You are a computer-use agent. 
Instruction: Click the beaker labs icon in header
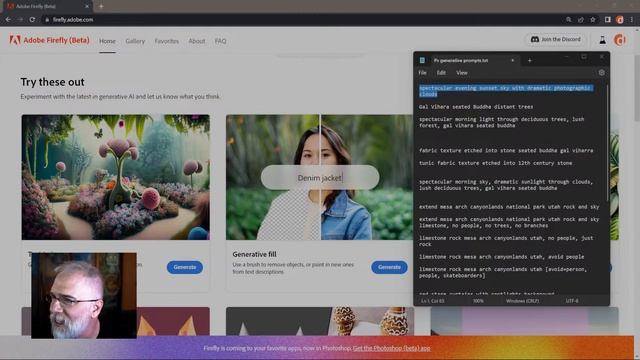pyautogui.click(x=602, y=40)
